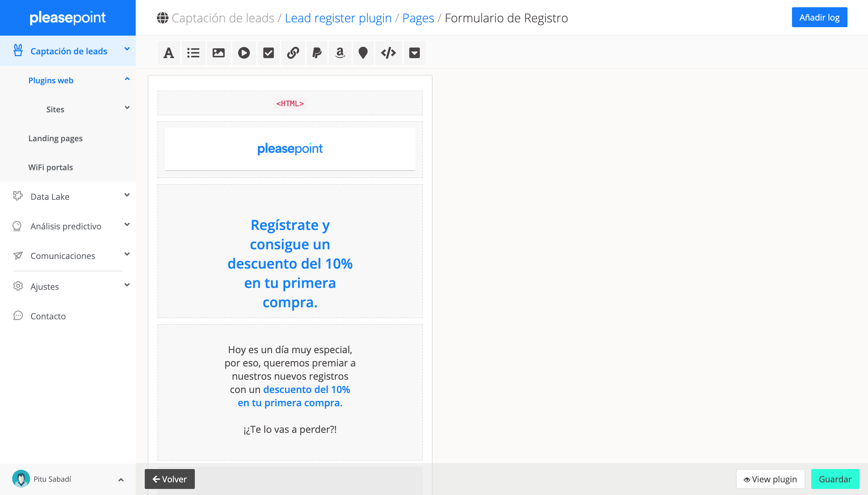The width and height of the screenshot is (868, 495).
Task: Insert an image block icon
Action: (218, 53)
